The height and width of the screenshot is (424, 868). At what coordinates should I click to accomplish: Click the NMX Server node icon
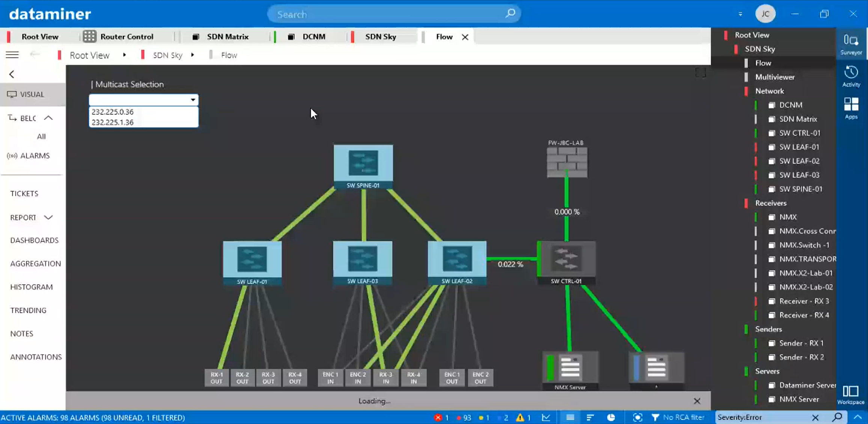(570, 368)
